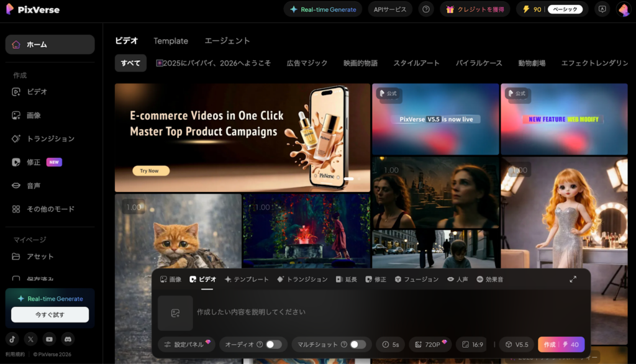Image resolution: width=636 pixels, height=364 pixels.
Task: Open the V5.5 model version selector
Action: coord(516,344)
